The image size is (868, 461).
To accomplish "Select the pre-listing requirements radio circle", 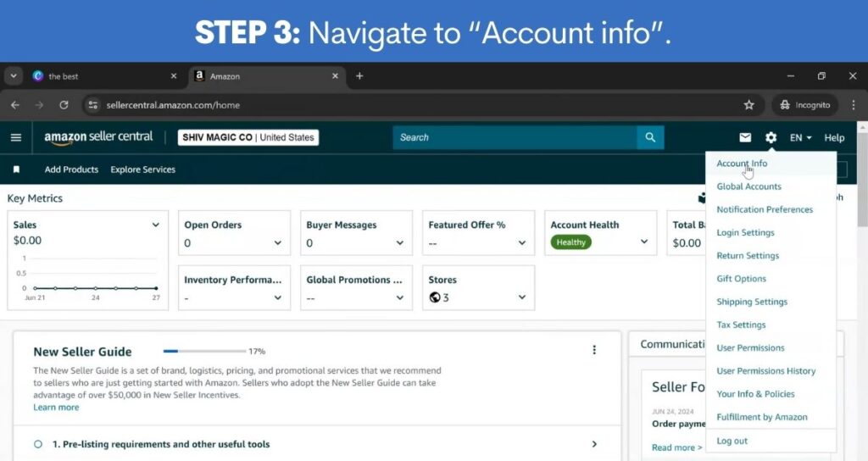I will coord(38,444).
